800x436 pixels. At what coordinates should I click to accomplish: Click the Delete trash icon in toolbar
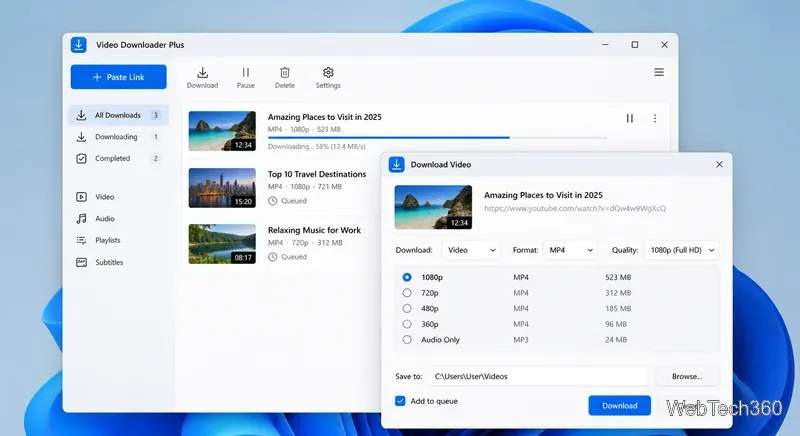[x=285, y=78]
